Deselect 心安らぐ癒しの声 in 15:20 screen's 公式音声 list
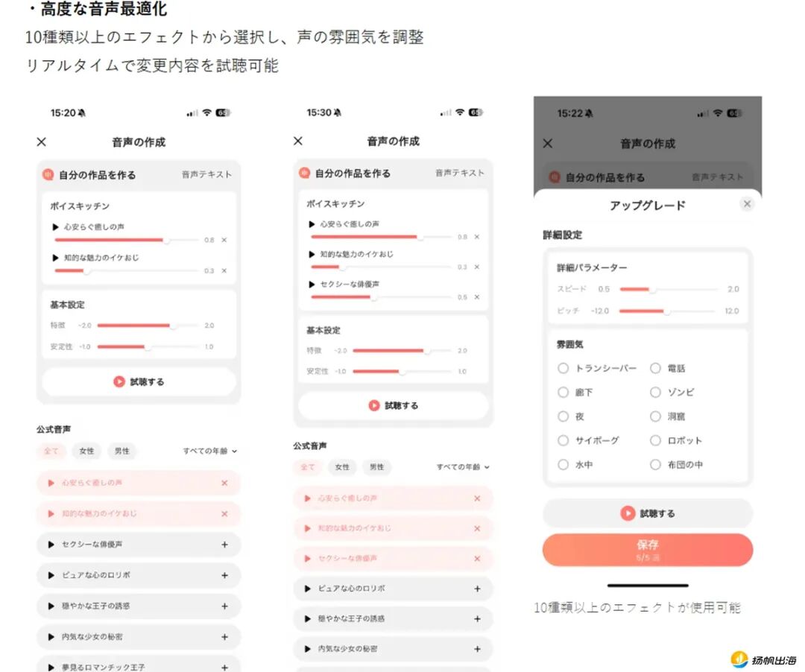 (x=224, y=484)
